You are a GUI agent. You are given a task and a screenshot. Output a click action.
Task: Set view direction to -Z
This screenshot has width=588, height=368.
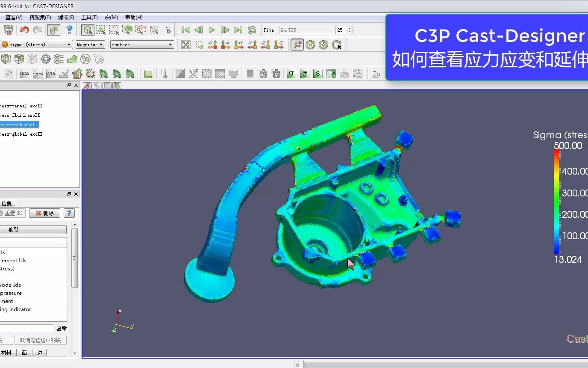pyautogui.click(x=279, y=45)
